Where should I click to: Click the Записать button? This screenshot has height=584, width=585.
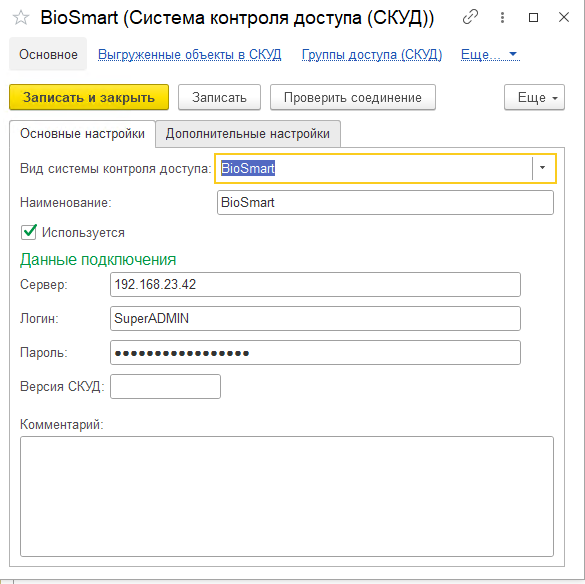(219, 97)
